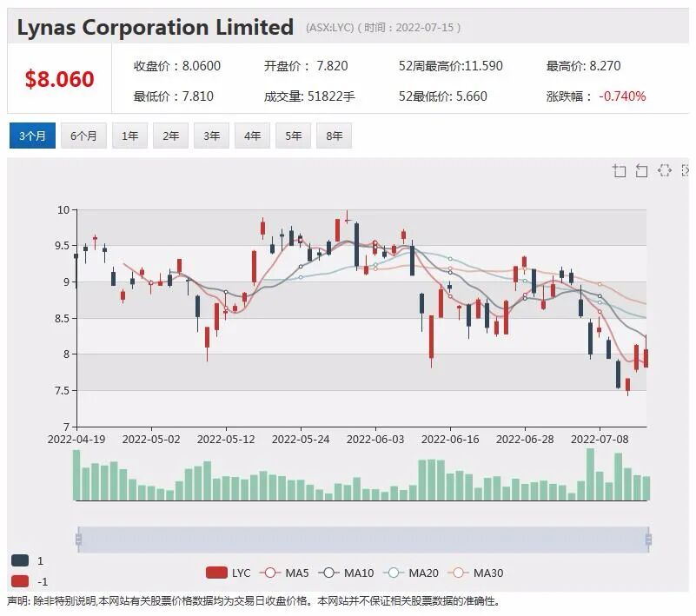Click the 10 y-axis label
696x616 pixels.
(x=63, y=210)
